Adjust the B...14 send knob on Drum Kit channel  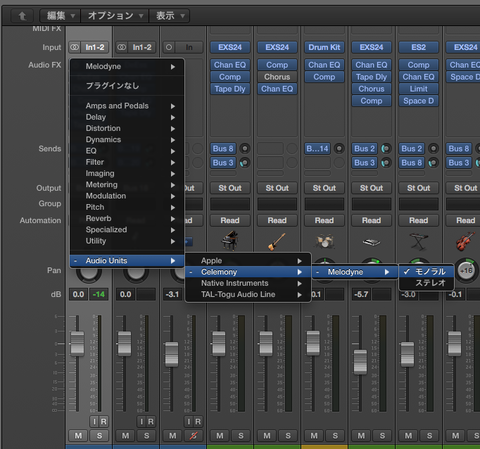(x=339, y=148)
